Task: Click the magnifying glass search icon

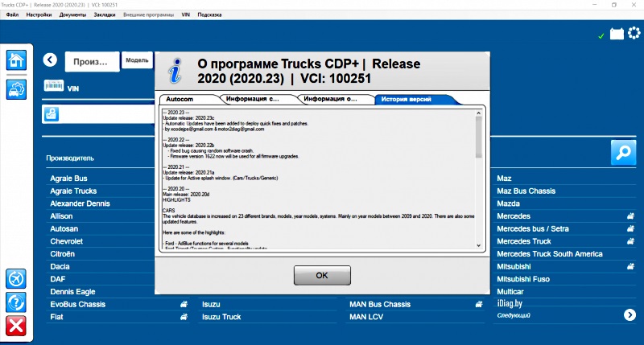Action: click(622, 152)
